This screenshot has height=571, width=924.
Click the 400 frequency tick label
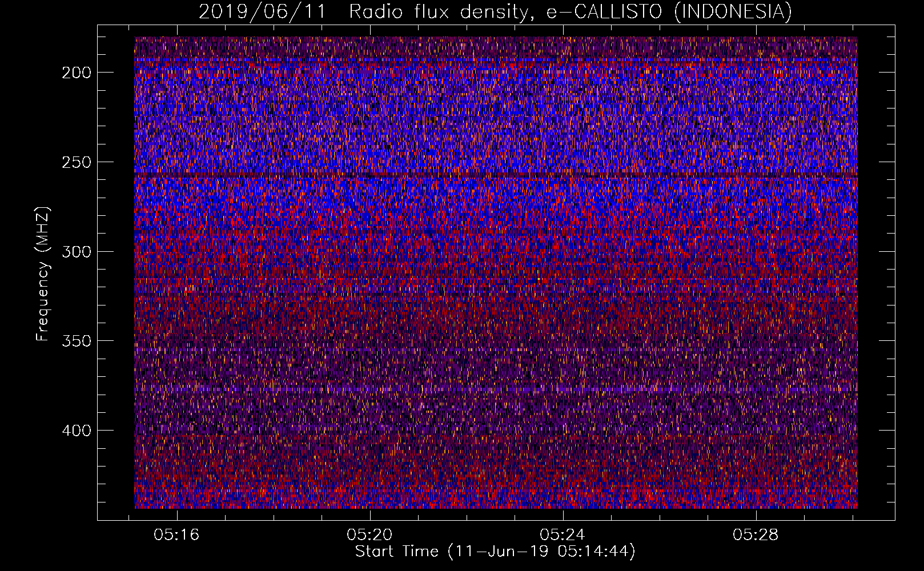[x=77, y=431]
